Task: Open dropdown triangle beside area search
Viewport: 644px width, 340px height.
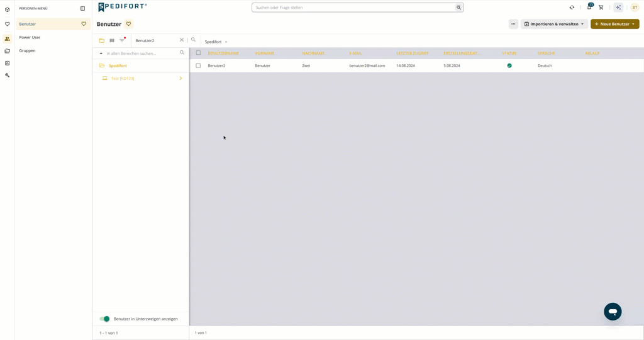Action: pos(101,54)
